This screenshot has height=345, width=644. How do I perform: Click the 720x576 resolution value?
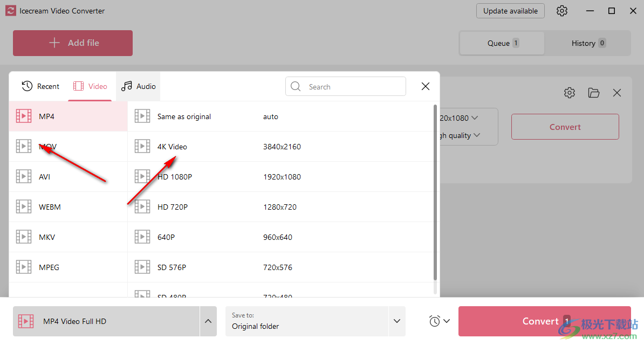[x=278, y=267]
